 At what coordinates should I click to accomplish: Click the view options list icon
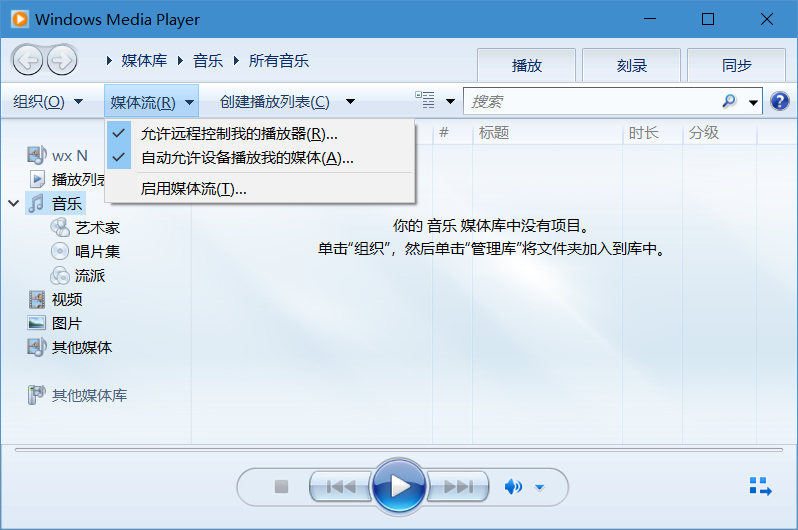coord(424,100)
